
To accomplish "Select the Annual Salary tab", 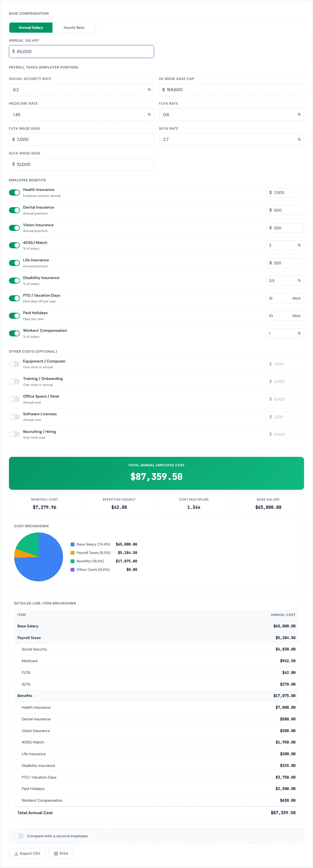I will pos(31,28).
